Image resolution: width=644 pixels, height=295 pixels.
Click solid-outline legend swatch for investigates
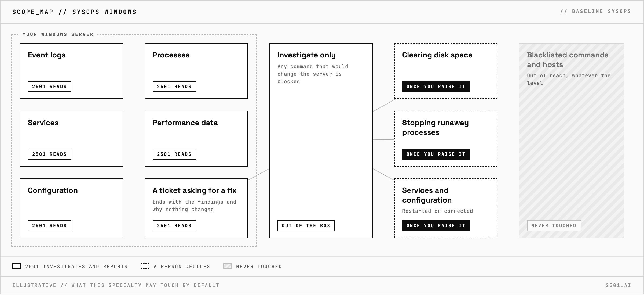click(x=17, y=266)
